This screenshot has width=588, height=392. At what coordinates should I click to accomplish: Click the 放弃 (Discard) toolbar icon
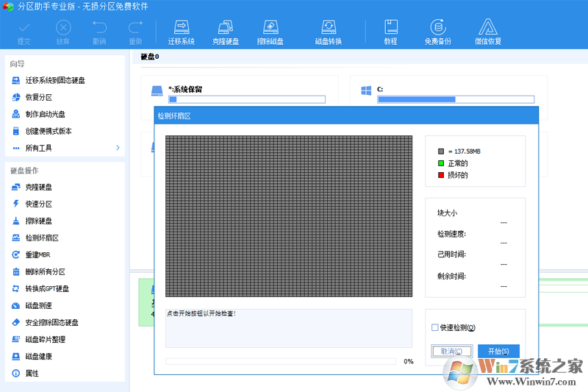(x=63, y=32)
